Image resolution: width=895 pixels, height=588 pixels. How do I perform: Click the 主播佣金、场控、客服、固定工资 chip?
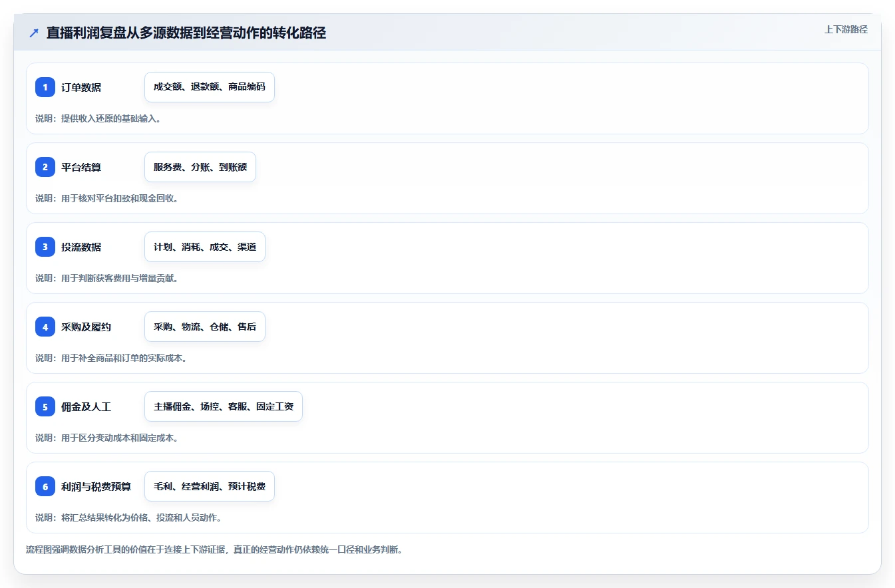(224, 406)
